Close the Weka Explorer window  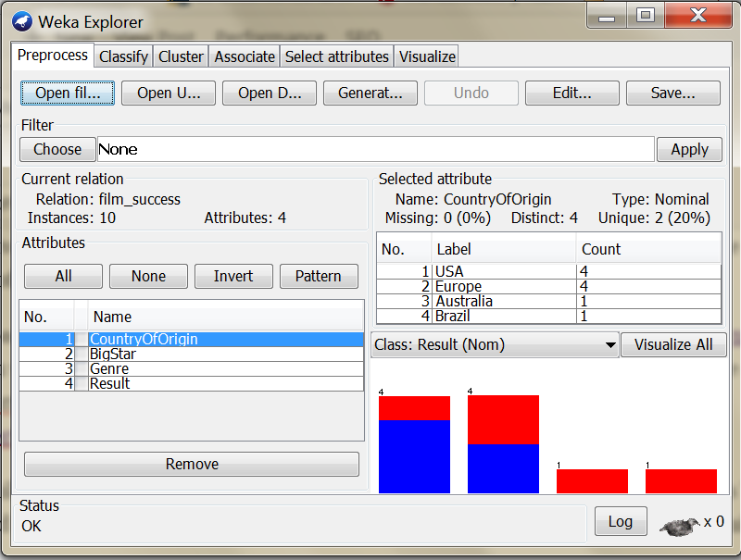pyautogui.click(x=698, y=15)
